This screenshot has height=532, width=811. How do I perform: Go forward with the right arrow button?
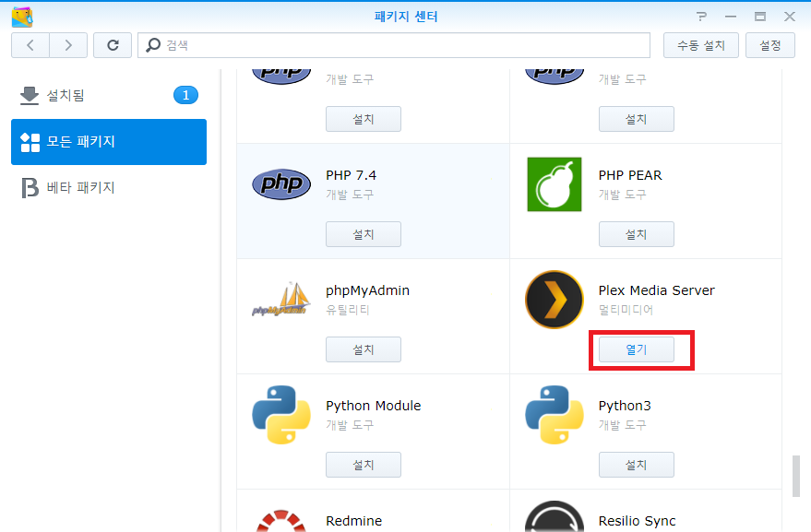pyautogui.click(x=68, y=45)
